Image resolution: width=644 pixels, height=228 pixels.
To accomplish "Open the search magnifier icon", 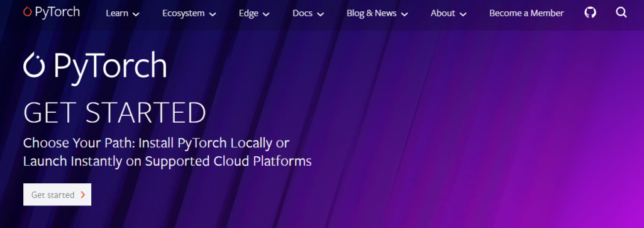I will click(x=621, y=13).
